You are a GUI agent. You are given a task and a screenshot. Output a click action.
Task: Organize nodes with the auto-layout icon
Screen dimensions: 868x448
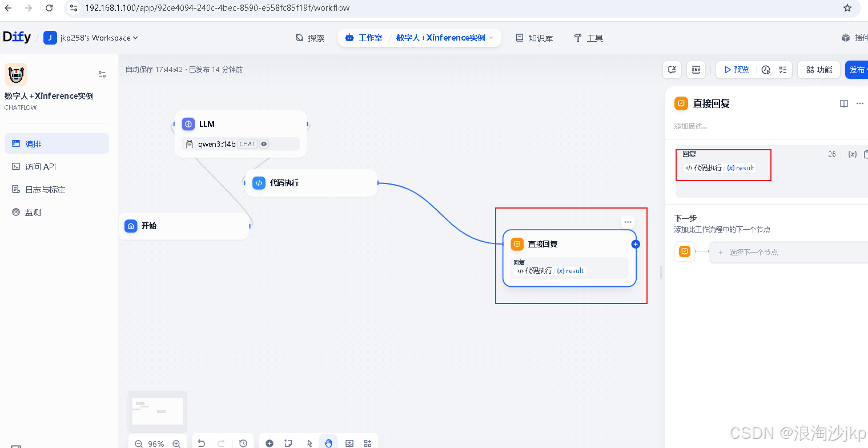[x=368, y=443]
